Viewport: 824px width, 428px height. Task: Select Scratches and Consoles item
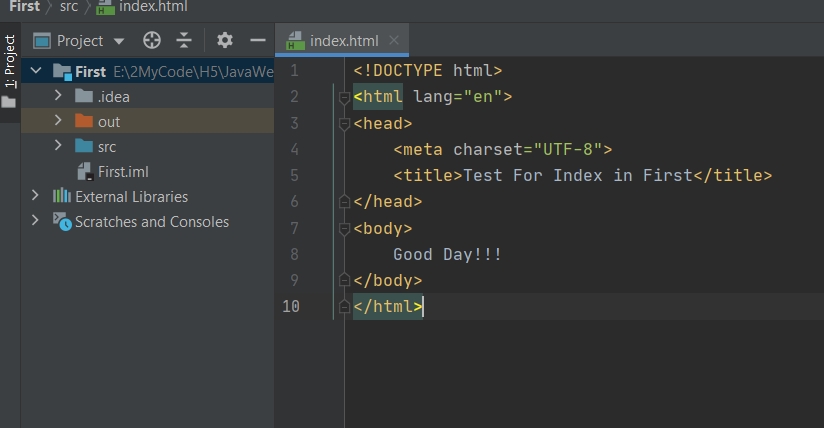pyautogui.click(x=152, y=222)
